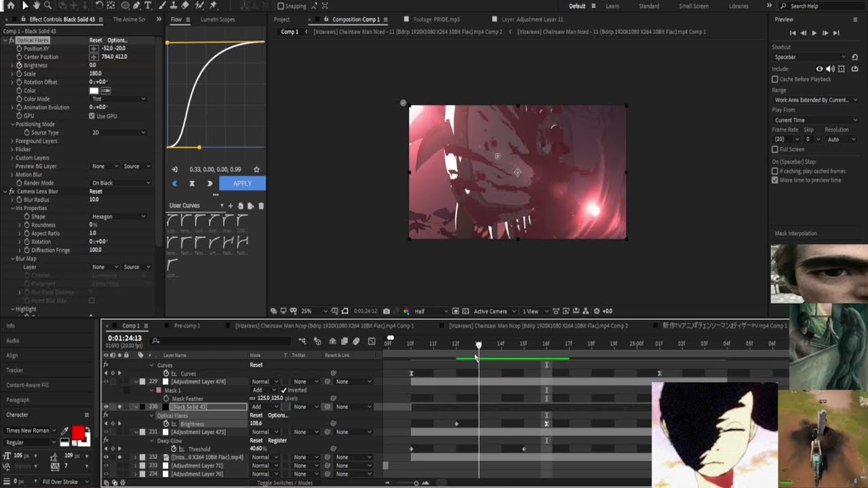This screenshot has height=488, width=868.
Task: Select the Ellipse shape tool
Action: [x=125, y=5]
